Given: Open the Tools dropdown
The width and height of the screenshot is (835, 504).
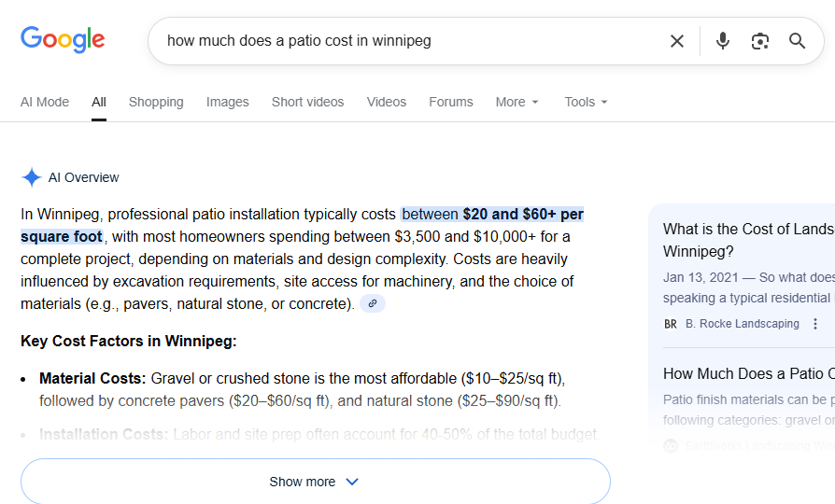Looking at the screenshot, I should point(586,102).
